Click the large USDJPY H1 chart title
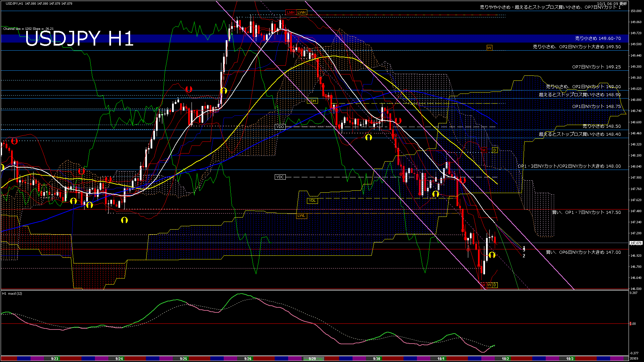The image size is (644, 362). tap(79, 39)
